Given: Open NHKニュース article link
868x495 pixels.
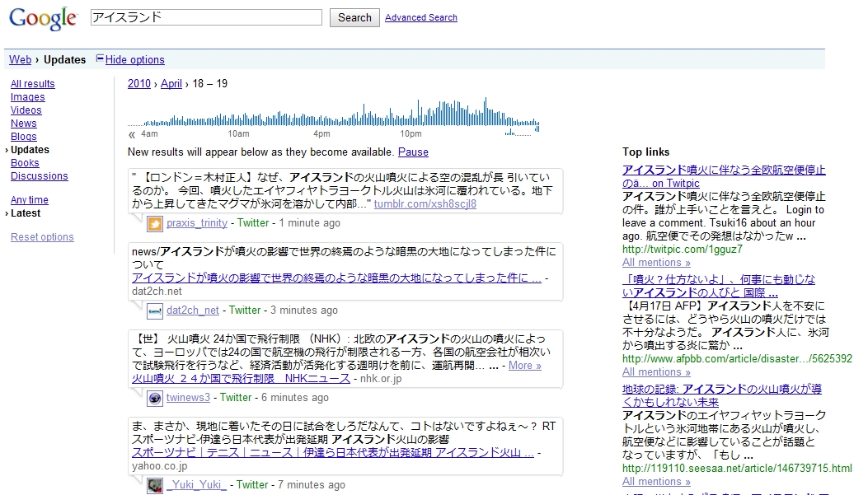Looking at the screenshot, I should click(241, 379).
